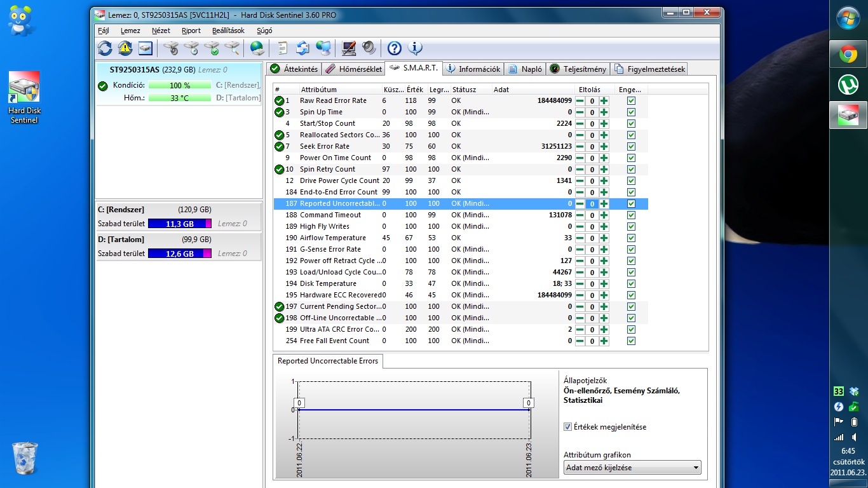Switch to the Teljesítmény tab
868x488 pixels.
pyautogui.click(x=578, y=69)
